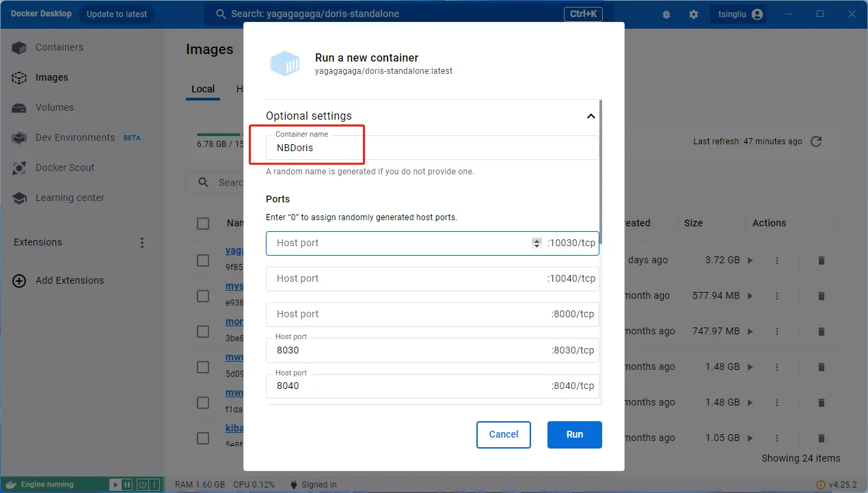Collapse the Optional settings section
868x493 pixels.
591,116
